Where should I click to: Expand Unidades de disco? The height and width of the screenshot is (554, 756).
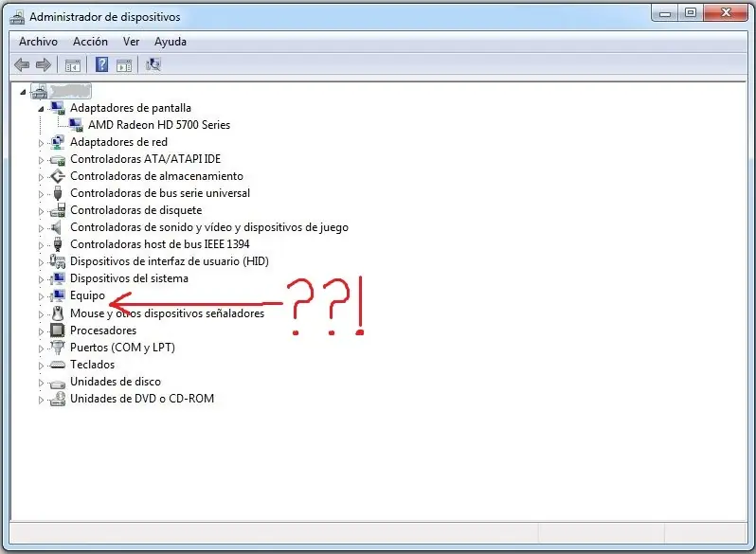pos(41,383)
